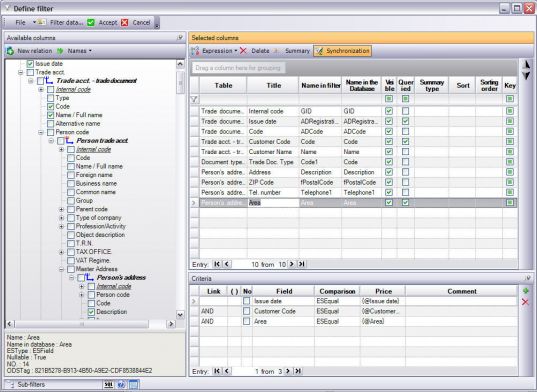Expand the Profession/Activity tree node
The image size is (537, 392).
(x=61, y=226)
